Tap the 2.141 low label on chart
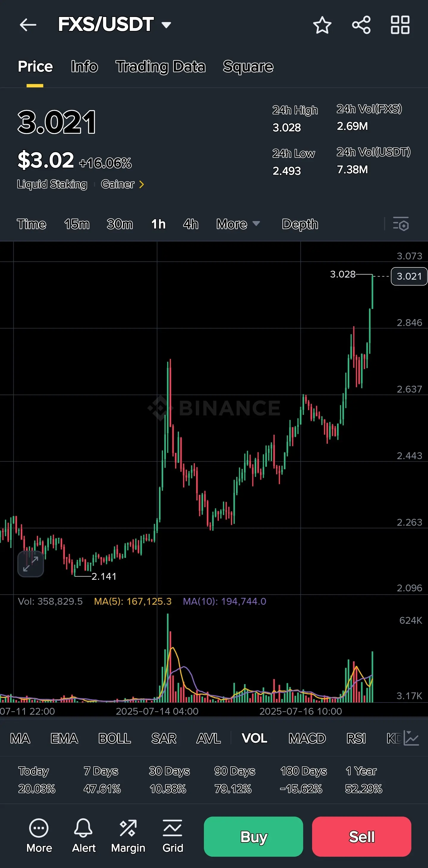The width and height of the screenshot is (428, 868). pos(104,576)
